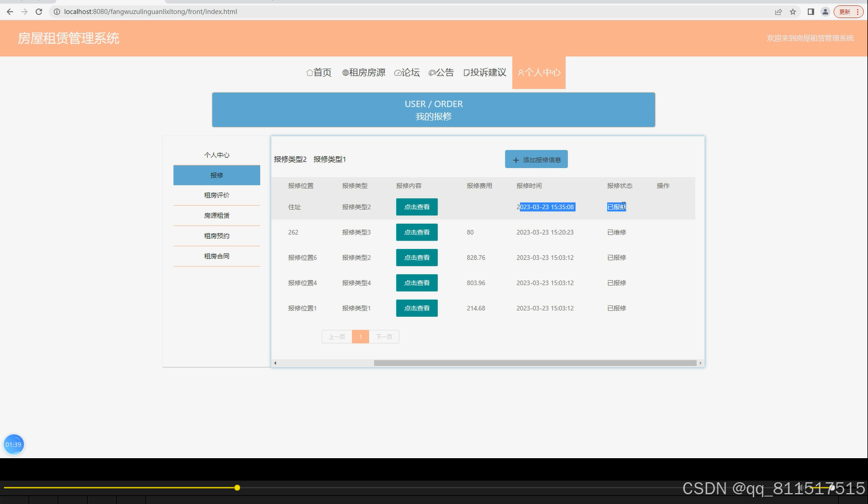Click the 下一页 next page button

click(384, 337)
